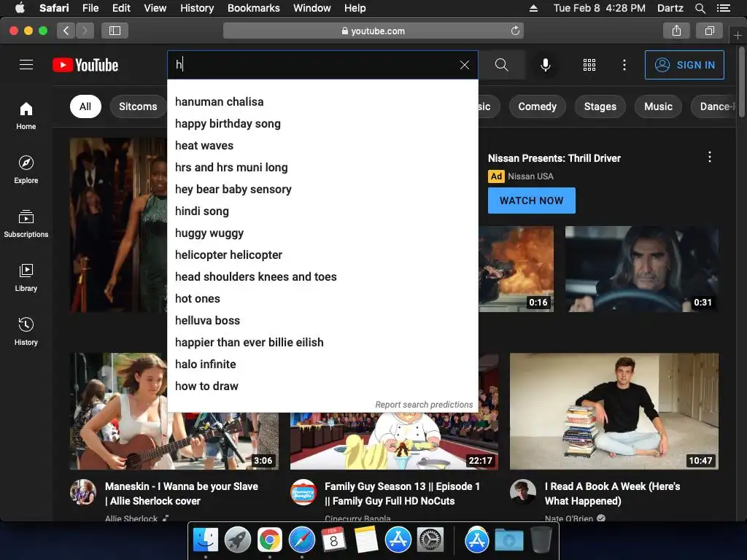Choose suggestion 'hanuman chalisa'
The image size is (747, 560).
click(x=322, y=102)
